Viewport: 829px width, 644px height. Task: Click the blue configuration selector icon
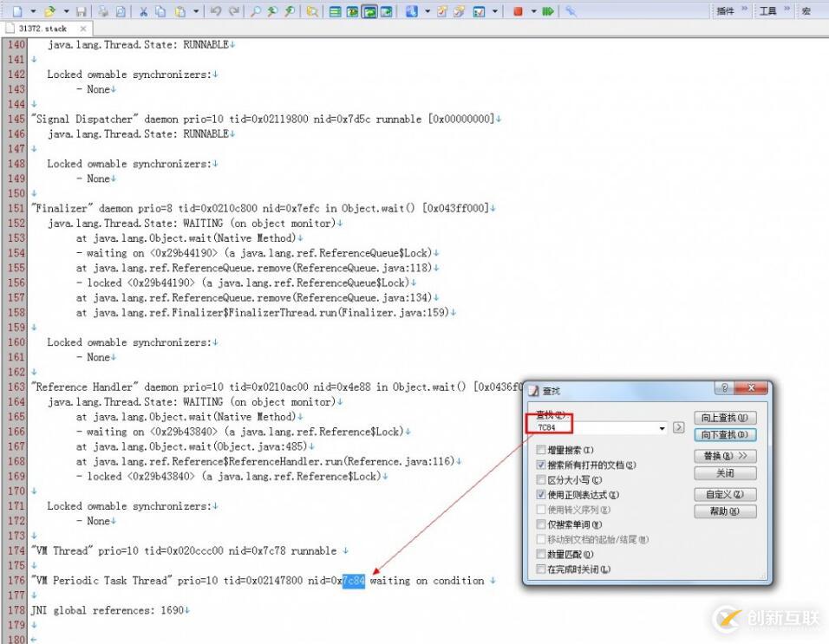coord(411,11)
